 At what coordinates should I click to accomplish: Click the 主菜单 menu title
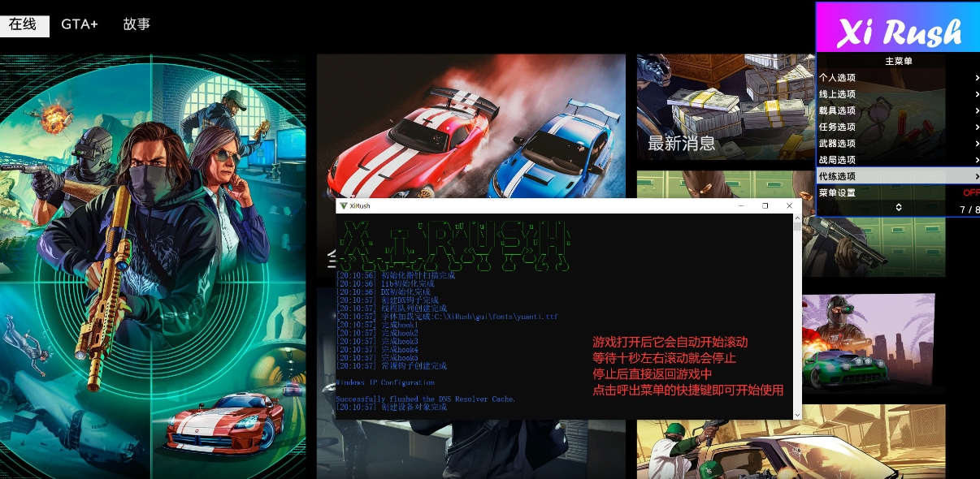pyautogui.click(x=898, y=61)
